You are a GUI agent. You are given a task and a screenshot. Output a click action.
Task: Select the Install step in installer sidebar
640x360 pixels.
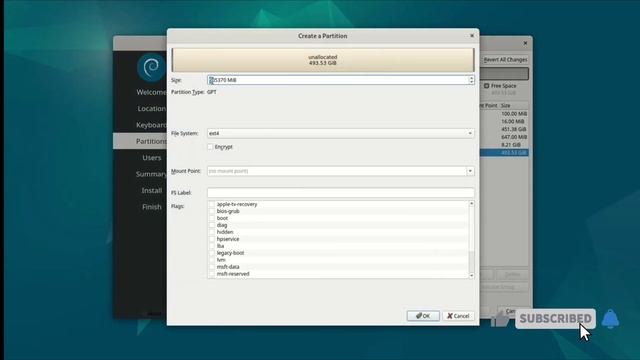[x=151, y=190]
